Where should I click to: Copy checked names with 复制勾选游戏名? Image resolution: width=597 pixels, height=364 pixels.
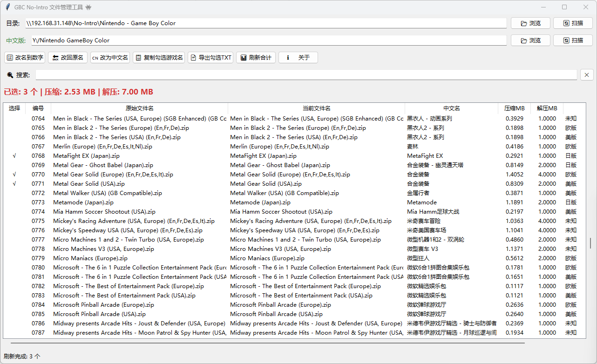tap(159, 58)
